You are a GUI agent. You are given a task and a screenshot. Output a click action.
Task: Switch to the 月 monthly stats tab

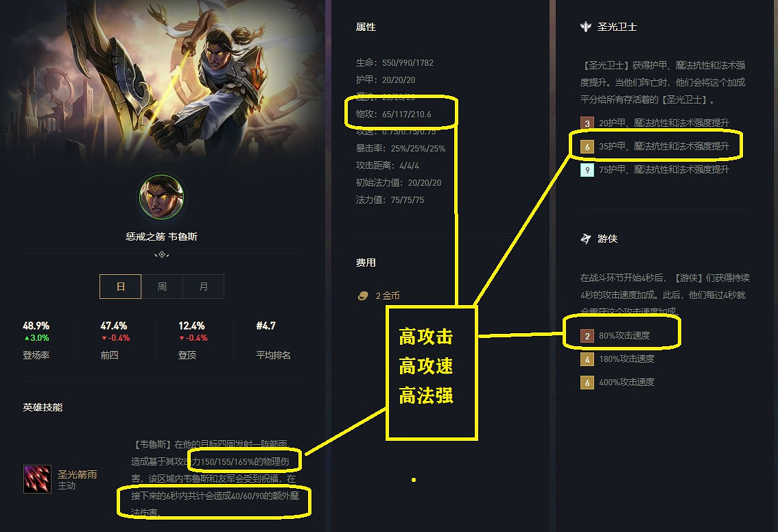pos(204,287)
